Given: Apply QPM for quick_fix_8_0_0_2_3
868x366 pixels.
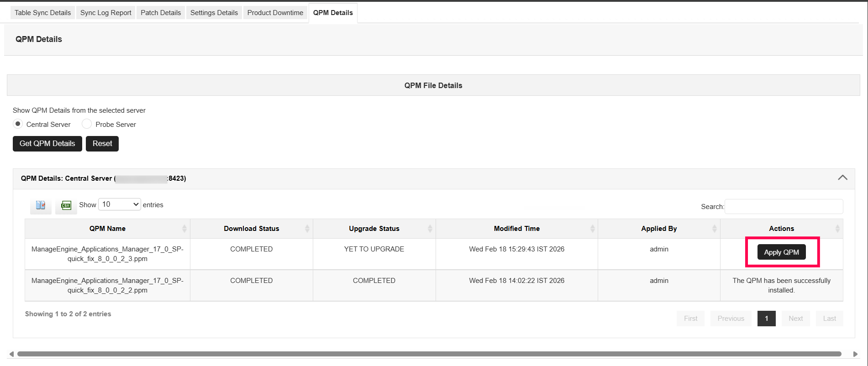Looking at the screenshot, I should [x=782, y=252].
